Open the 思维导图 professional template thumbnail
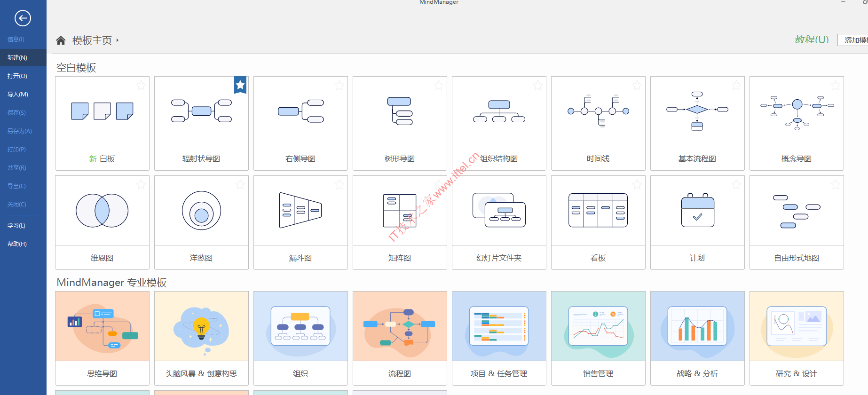 pyautogui.click(x=102, y=326)
